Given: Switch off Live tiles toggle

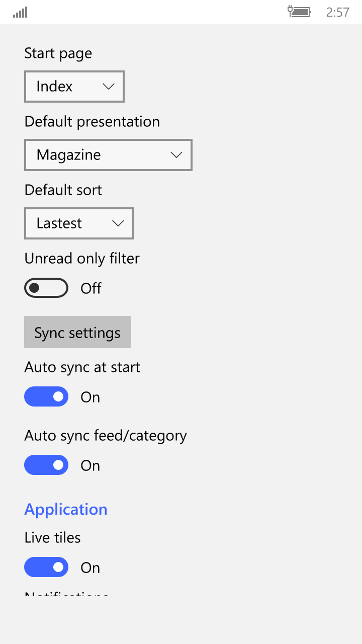Looking at the screenshot, I should point(46,567).
